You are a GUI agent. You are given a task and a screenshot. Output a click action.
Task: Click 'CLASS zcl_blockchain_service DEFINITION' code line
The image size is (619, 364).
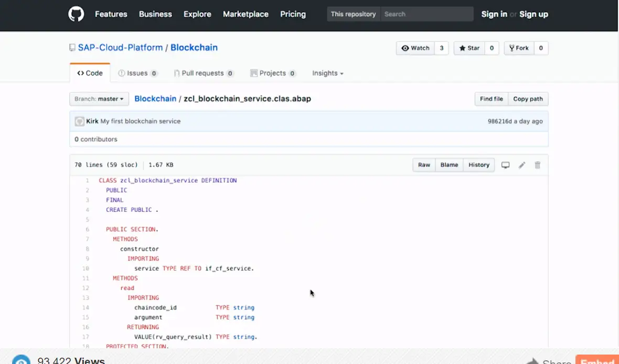[x=168, y=180]
